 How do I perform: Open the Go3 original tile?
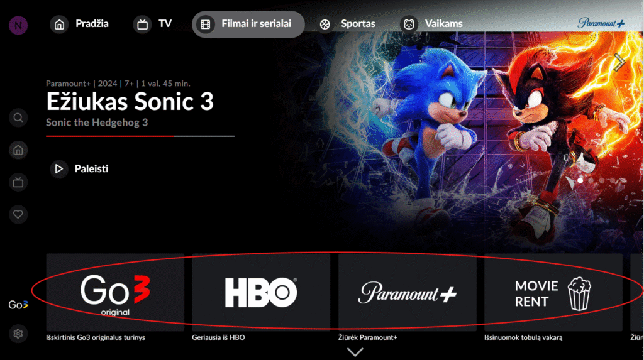point(115,292)
